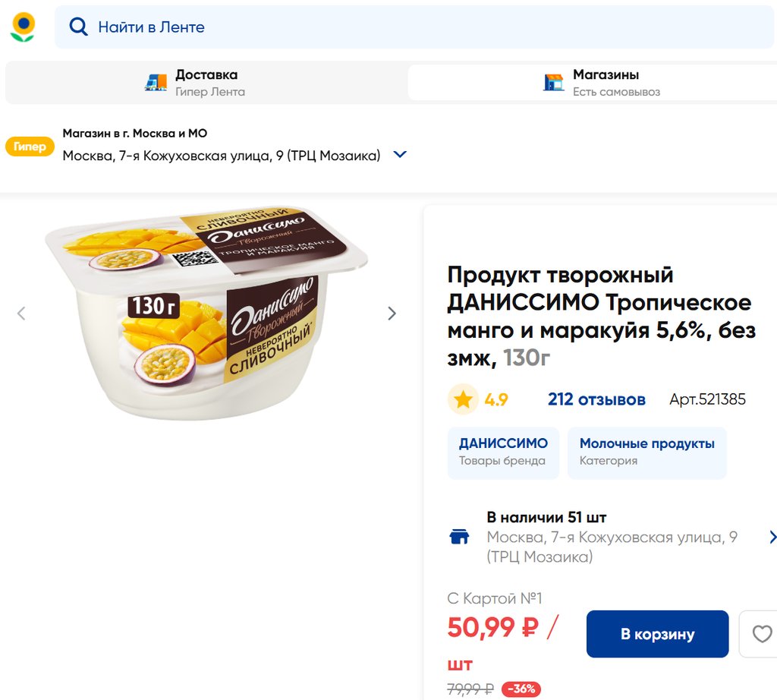The image size is (777, 700).
Task: Expand the store address dropdown
Action: click(400, 155)
